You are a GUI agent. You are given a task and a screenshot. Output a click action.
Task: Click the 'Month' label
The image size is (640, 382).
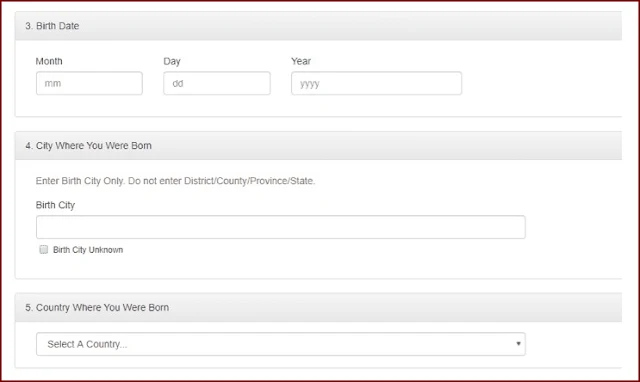click(49, 61)
